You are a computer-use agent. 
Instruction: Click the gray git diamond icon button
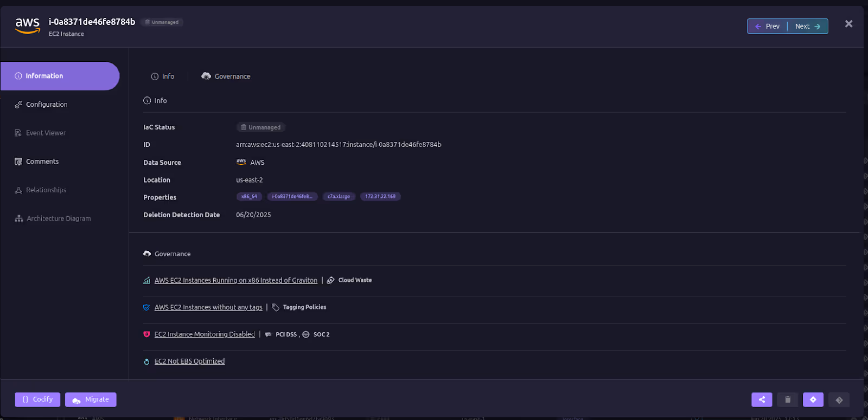point(839,399)
